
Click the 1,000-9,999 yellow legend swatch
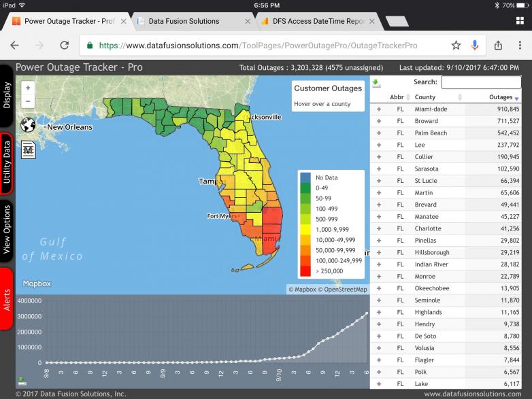[305, 230]
